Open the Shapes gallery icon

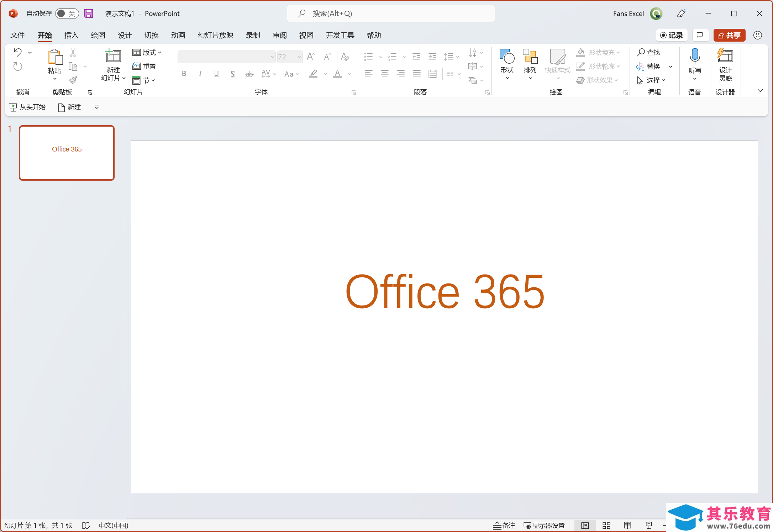[x=507, y=56]
